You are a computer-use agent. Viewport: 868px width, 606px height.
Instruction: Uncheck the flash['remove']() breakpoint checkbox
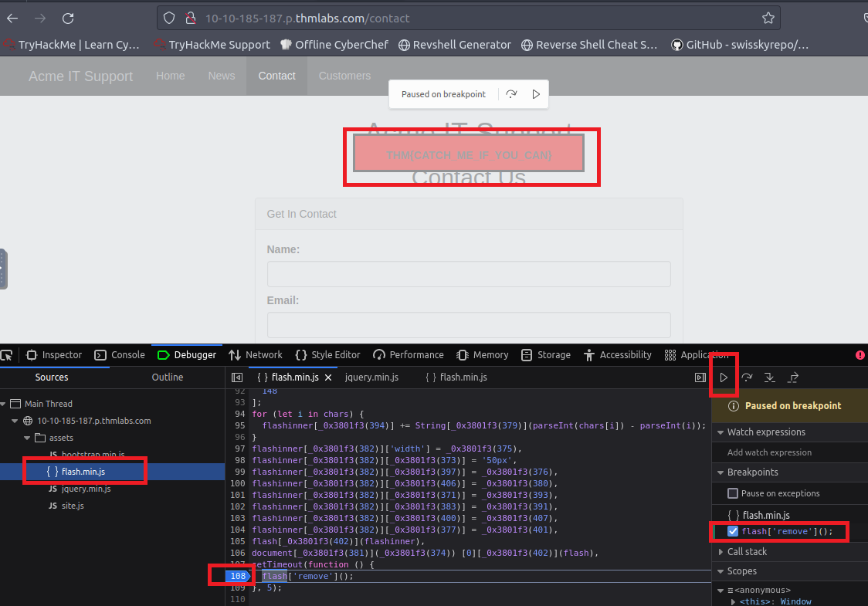point(733,531)
